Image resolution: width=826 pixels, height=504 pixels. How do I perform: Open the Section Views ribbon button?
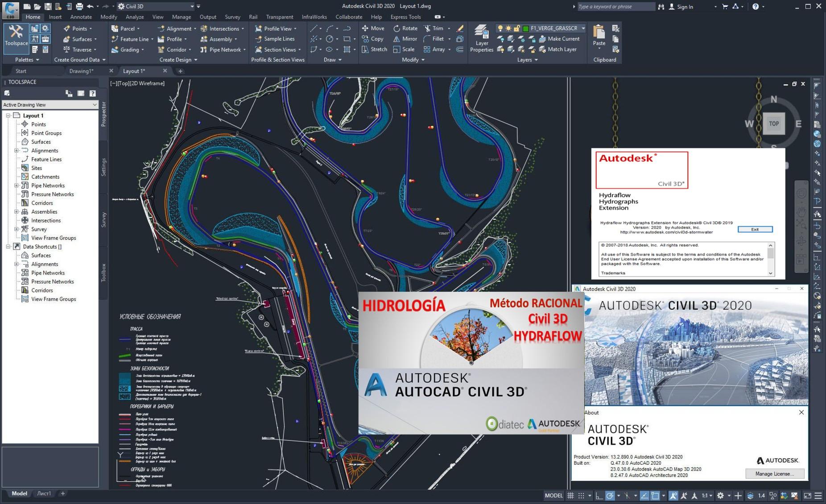point(278,49)
